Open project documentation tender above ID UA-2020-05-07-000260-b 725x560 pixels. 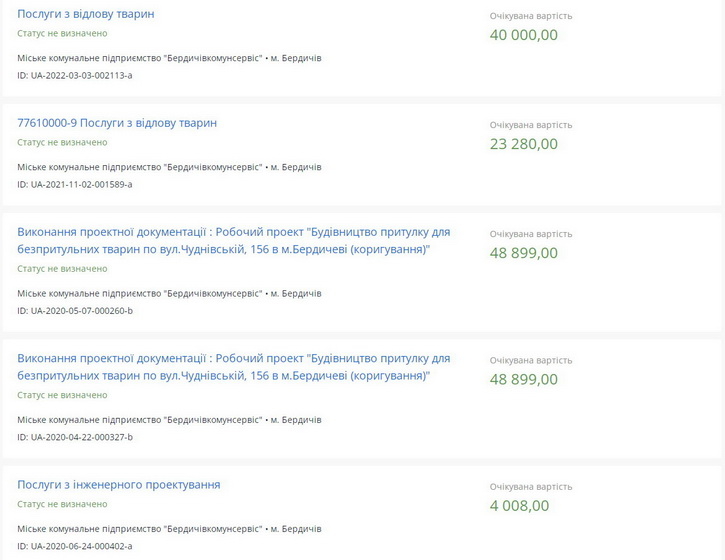(233, 240)
